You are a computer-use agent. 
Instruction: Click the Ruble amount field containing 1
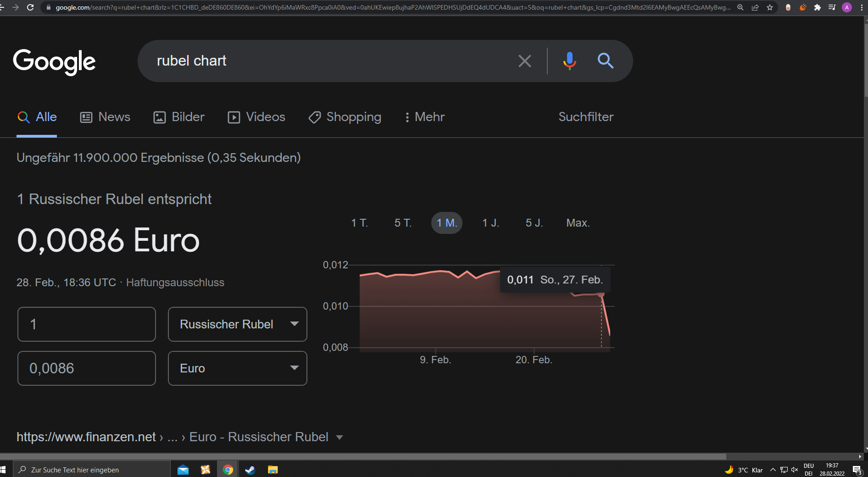[87, 324]
